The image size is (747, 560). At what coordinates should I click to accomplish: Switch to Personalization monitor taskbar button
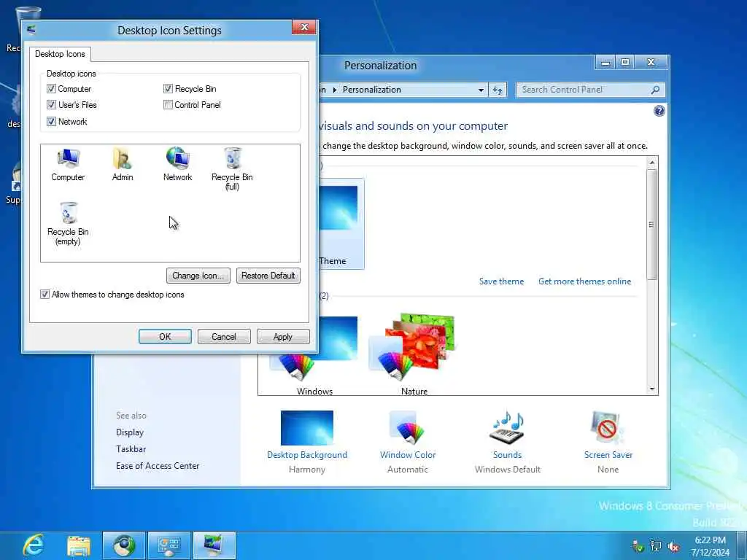point(214,545)
